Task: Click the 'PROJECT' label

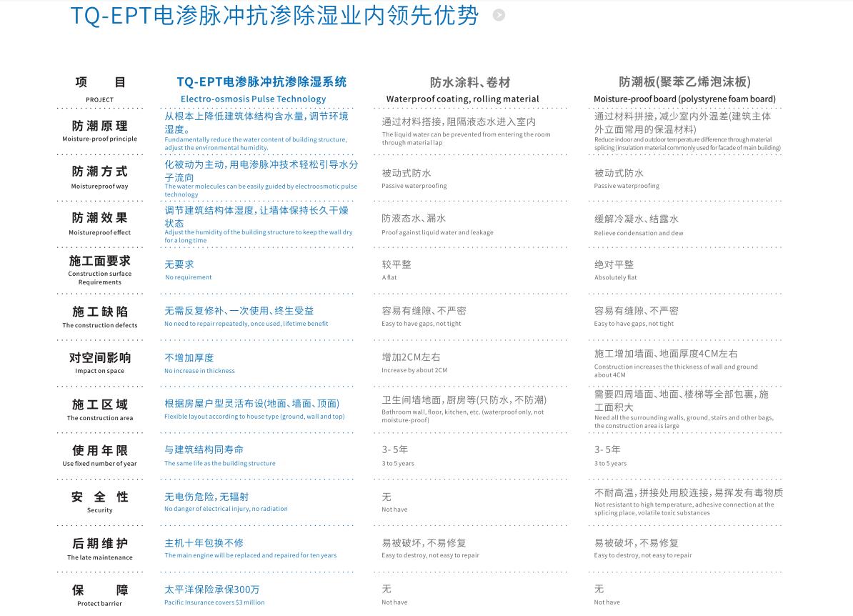Action: click(99, 99)
